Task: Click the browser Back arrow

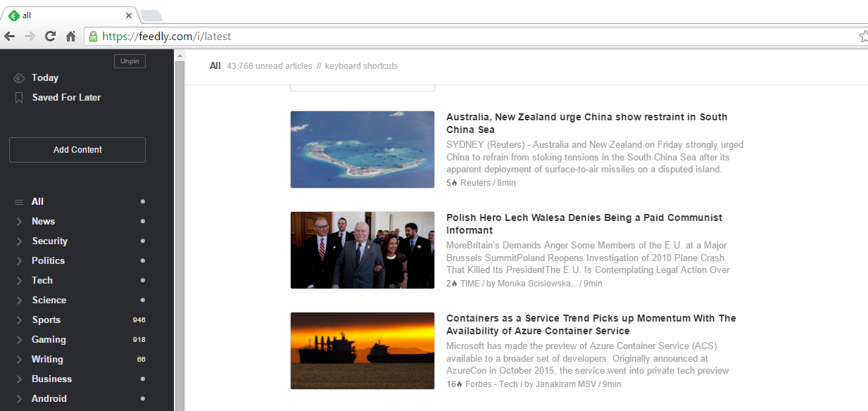Action: point(10,37)
